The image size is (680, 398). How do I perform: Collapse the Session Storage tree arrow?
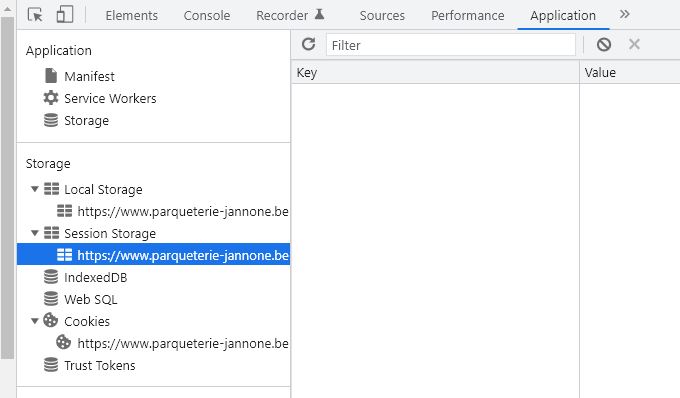tap(35, 233)
